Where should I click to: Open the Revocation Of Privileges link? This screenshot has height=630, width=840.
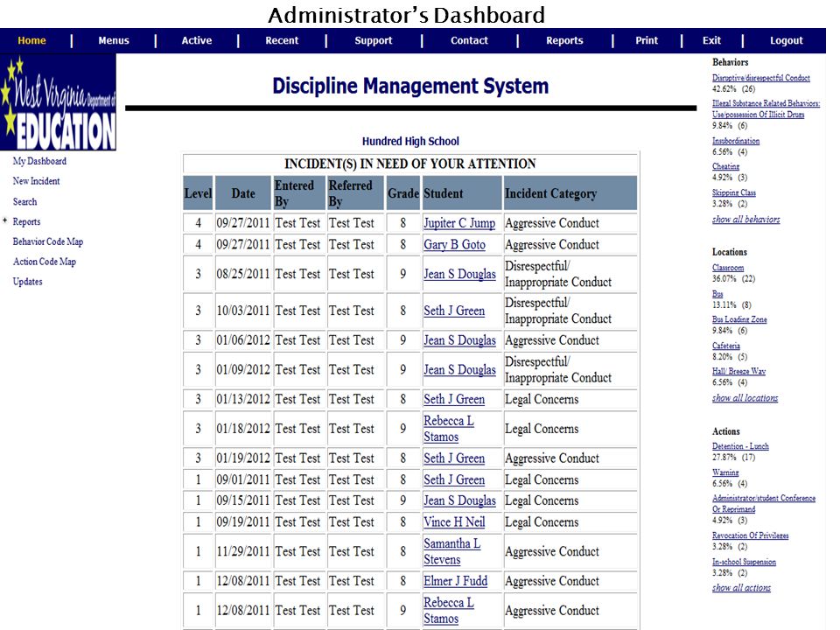(x=750, y=535)
